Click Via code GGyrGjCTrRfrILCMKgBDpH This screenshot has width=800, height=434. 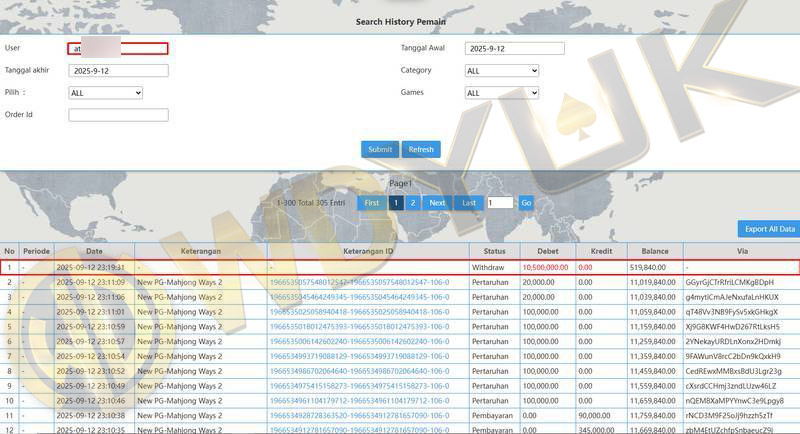(730, 282)
